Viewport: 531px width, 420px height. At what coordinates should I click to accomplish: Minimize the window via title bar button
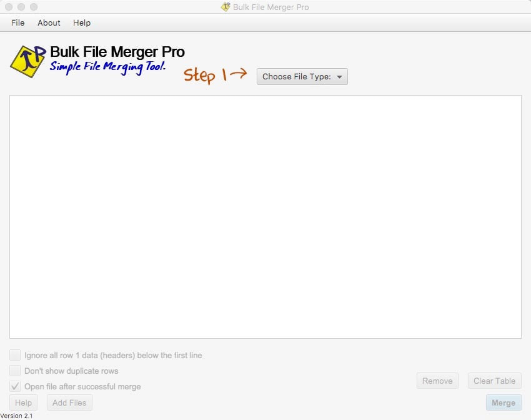tap(21, 7)
